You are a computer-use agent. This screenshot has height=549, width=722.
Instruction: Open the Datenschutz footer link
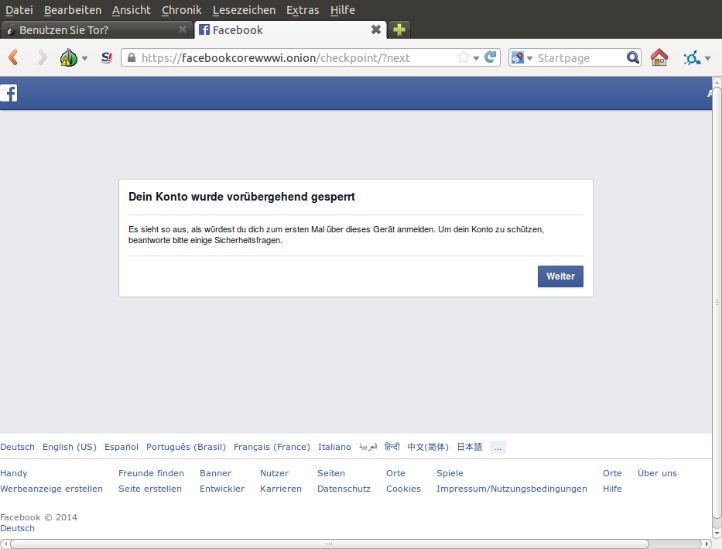pyautogui.click(x=344, y=489)
